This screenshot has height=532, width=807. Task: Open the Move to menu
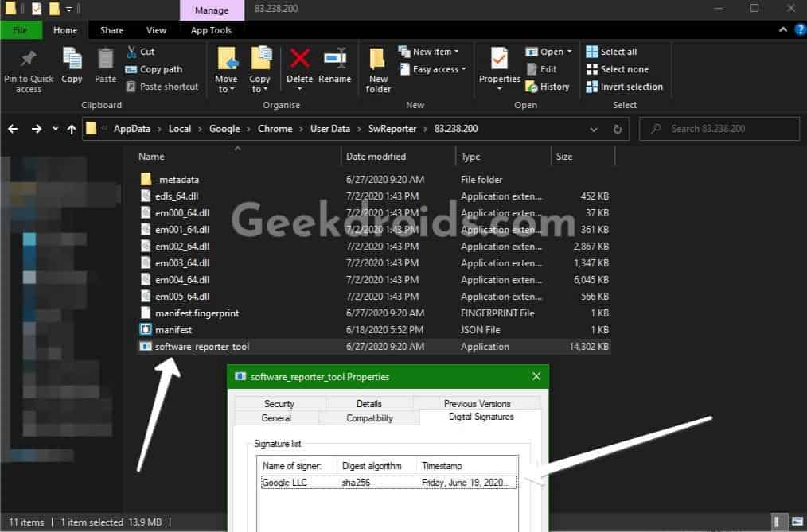coord(226,71)
